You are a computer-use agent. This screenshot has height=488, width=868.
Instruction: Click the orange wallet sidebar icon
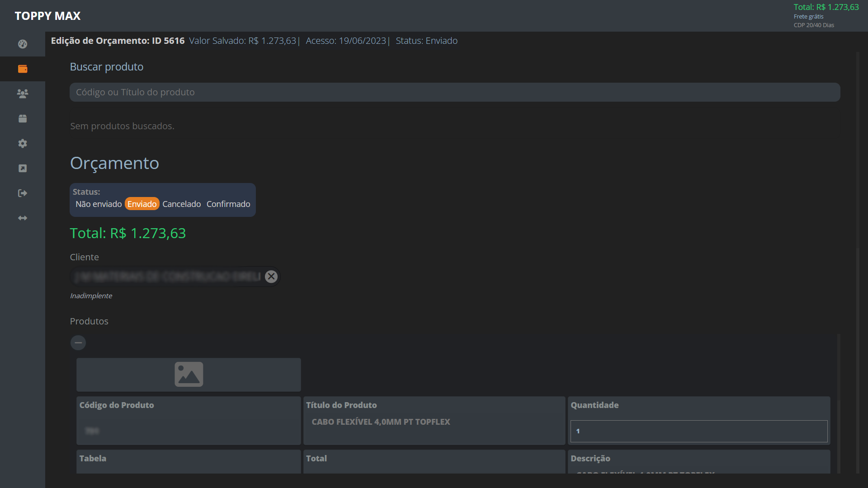(23, 69)
